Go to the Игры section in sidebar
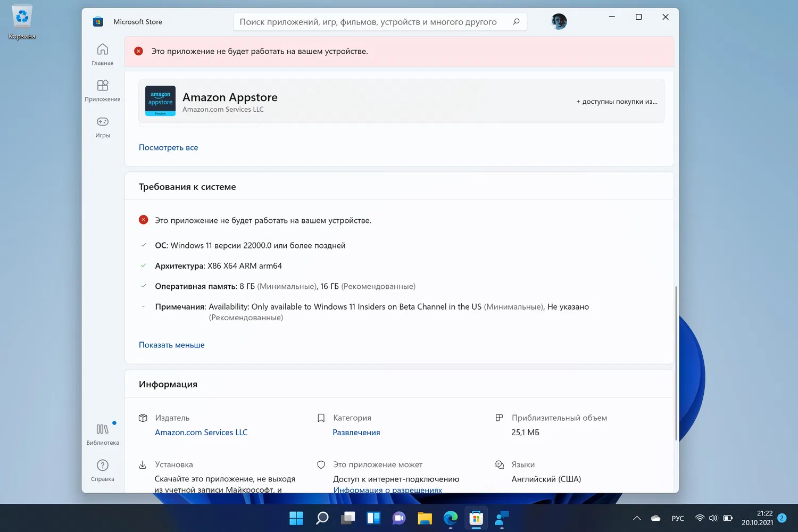798x532 pixels. pos(103,127)
